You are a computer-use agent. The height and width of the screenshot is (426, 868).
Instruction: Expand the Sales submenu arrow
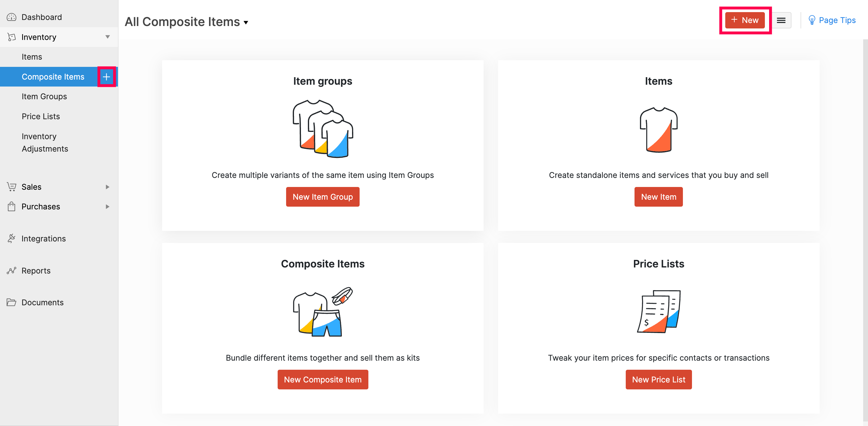[x=107, y=187]
